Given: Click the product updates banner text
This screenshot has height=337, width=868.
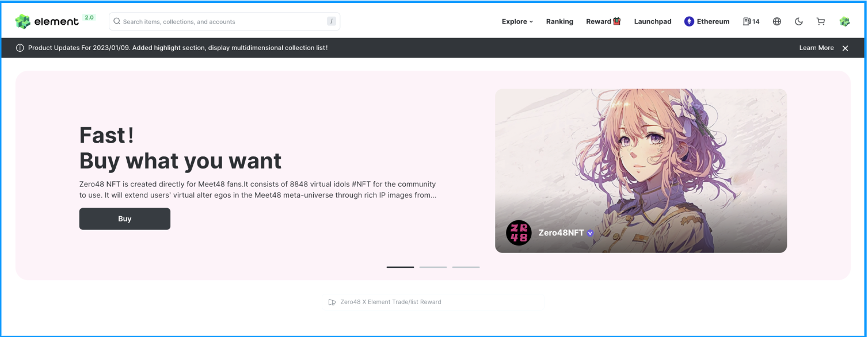Looking at the screenshot, I should [x=178, y=48].
